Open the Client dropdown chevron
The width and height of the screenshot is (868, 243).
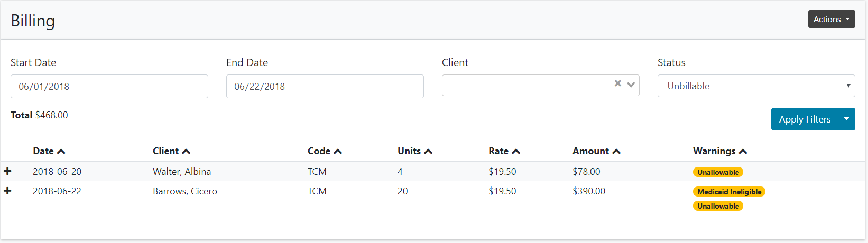click(x=631, y=85)
